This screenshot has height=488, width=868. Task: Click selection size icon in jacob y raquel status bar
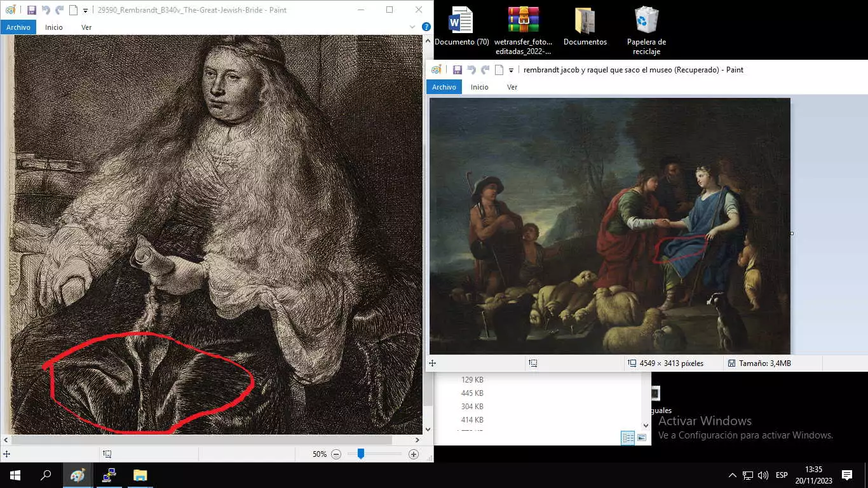point(532,363)
